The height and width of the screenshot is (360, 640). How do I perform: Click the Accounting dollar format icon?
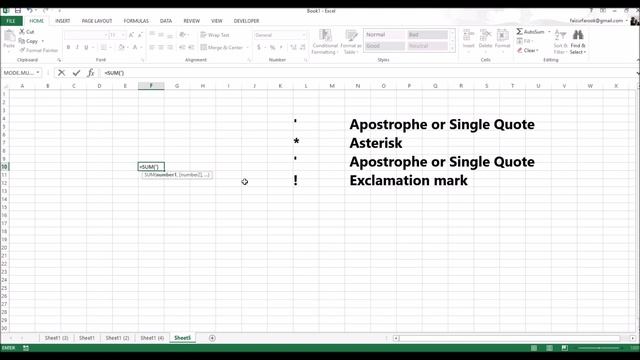coord(259,47)
